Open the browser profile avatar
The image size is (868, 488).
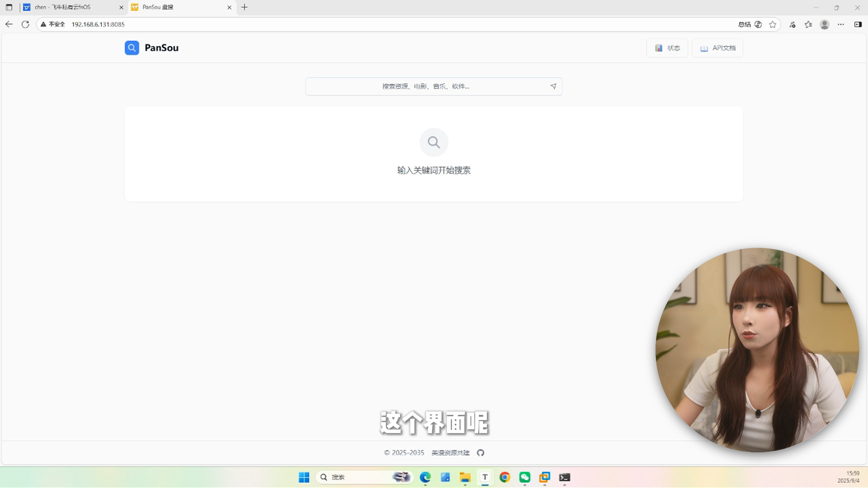point(825,24)
